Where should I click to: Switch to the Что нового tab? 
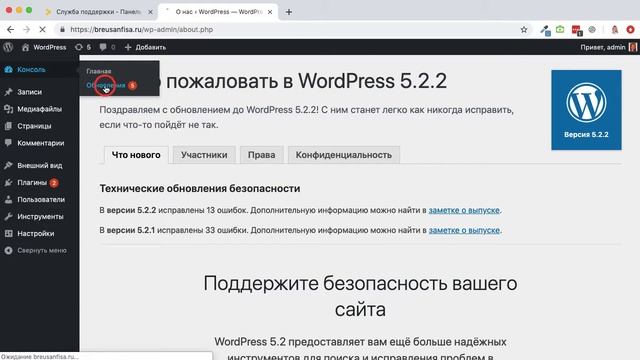(136, 155)
